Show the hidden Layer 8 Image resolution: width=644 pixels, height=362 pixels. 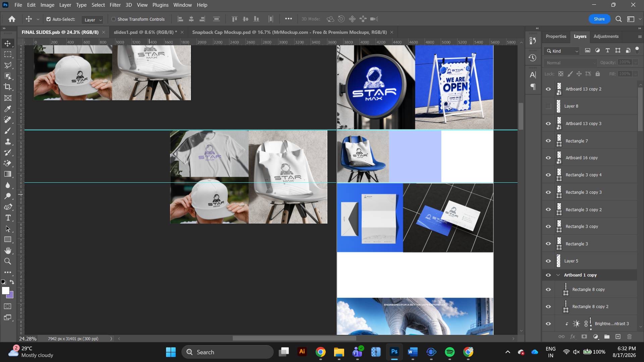point(548,106)
